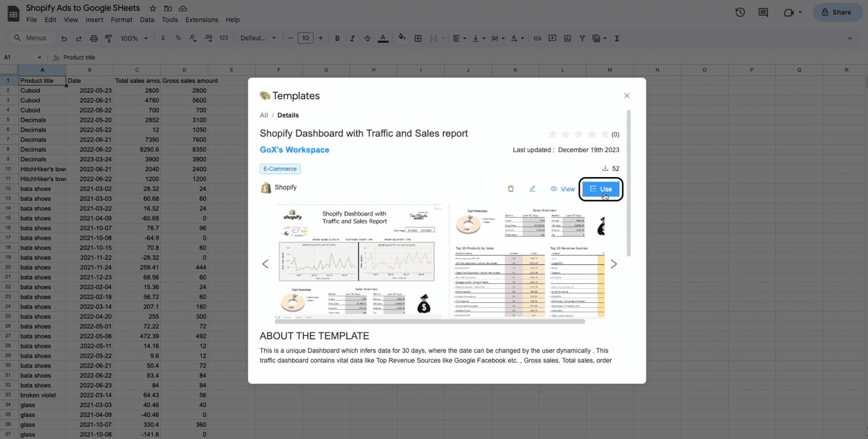Click the Use template button
Viewport: 868px width, 439px height.
[x=601, y=189]
